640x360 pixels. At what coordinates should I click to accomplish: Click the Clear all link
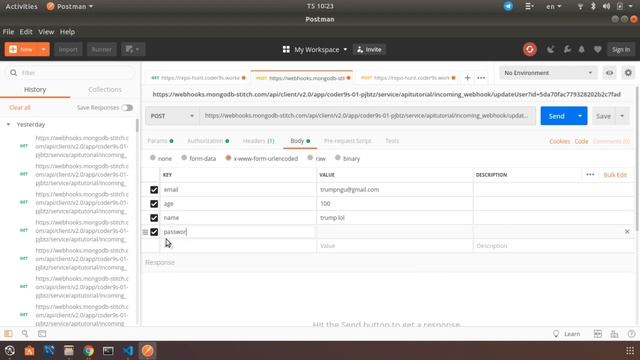coord(20,108)
